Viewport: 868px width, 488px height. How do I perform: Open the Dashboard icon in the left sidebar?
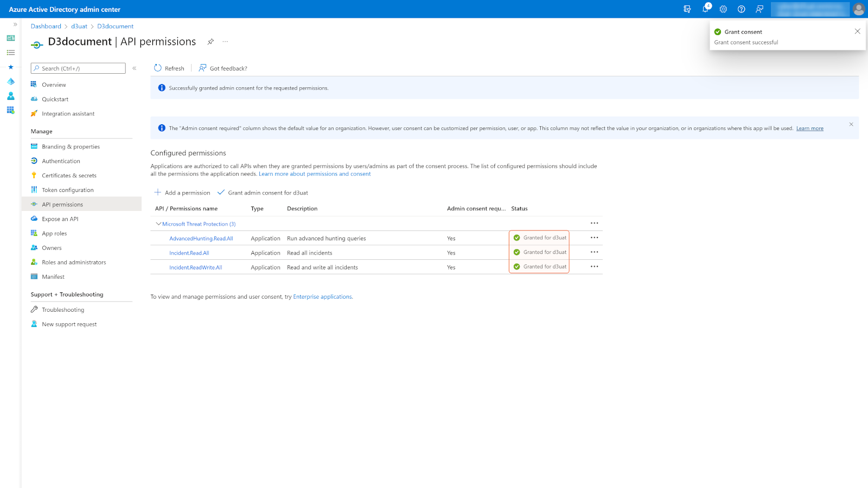tap(10, 38)
